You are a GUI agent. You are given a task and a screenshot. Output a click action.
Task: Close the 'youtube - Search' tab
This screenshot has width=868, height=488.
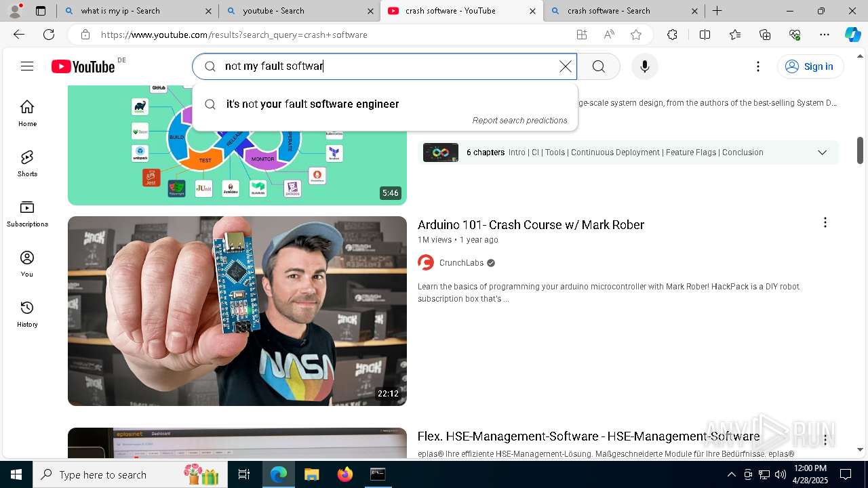click(x=370, y=11)
